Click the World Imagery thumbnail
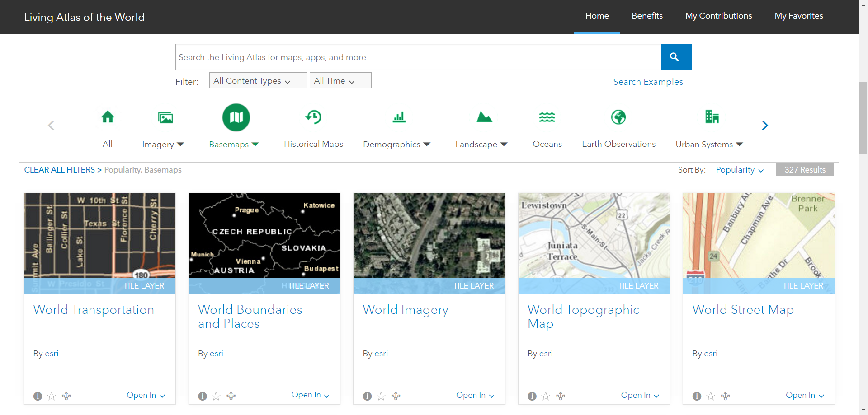This screenshot has width=868, height=415. [x=429, y=243]
